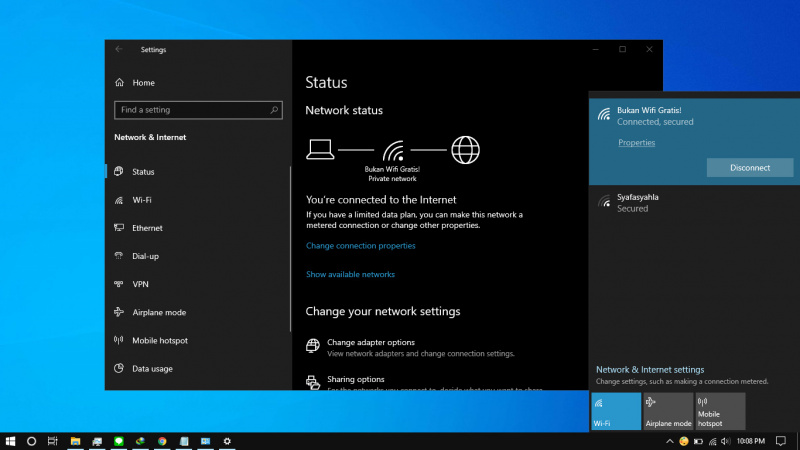Open the LINE app on taskbar

click(118, 441)
